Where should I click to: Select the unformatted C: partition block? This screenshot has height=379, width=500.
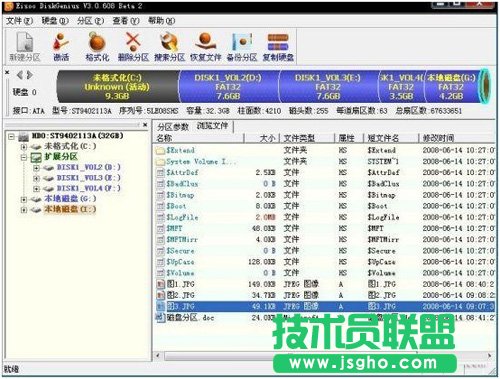click(117, 87)
